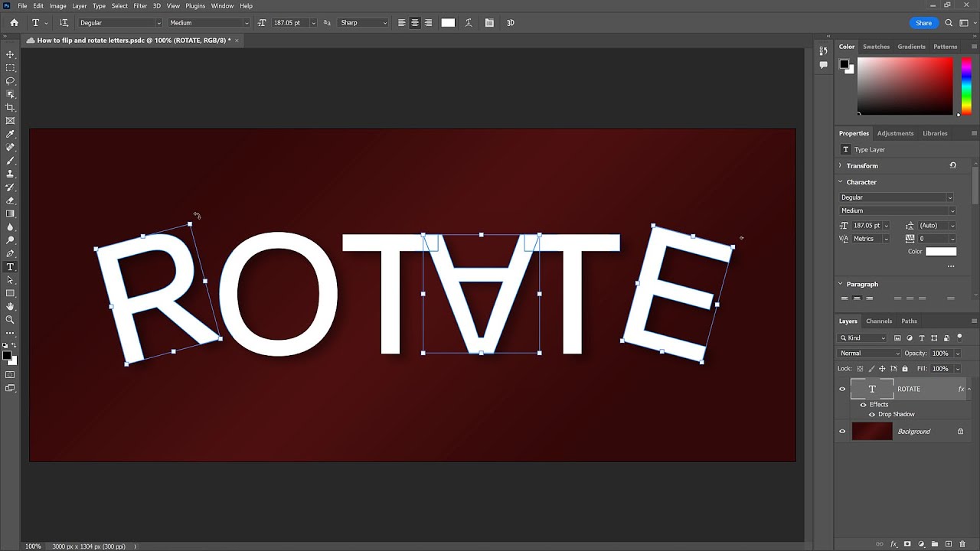Click the 3D button in options bar
Viewport: 980px width, 551px height.
[x=510, y=23]
